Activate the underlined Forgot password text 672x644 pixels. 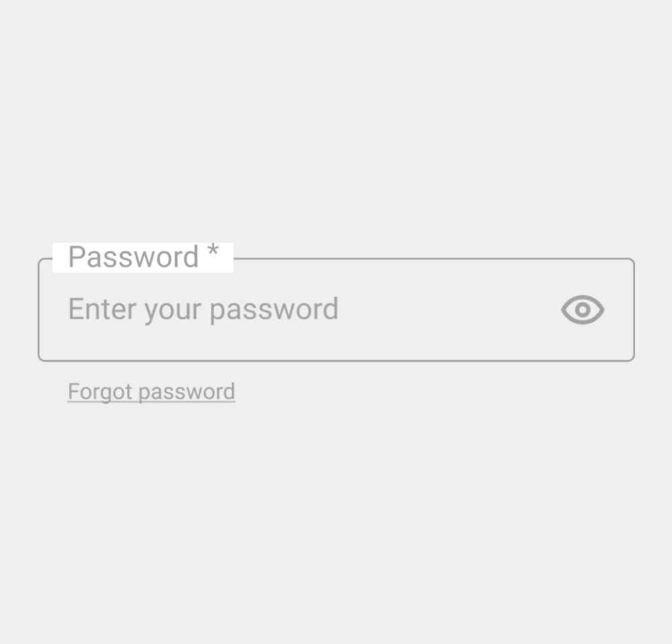pyautogui.click(x=151, y=392)
